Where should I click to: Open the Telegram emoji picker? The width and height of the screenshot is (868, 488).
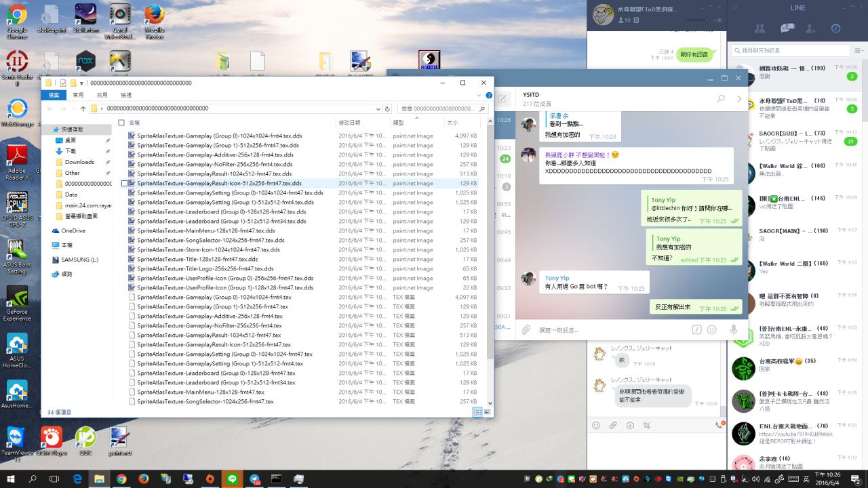712,330
